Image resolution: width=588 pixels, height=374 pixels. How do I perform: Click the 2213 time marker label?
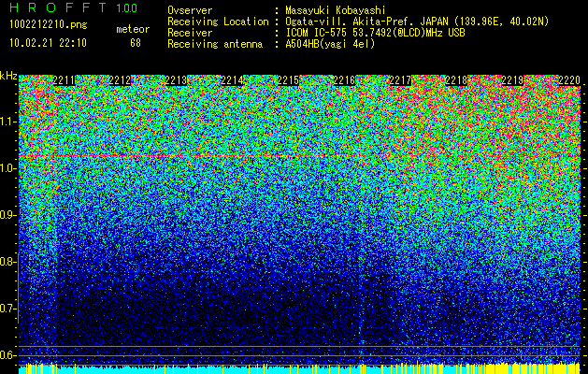[x=176, y=80]
